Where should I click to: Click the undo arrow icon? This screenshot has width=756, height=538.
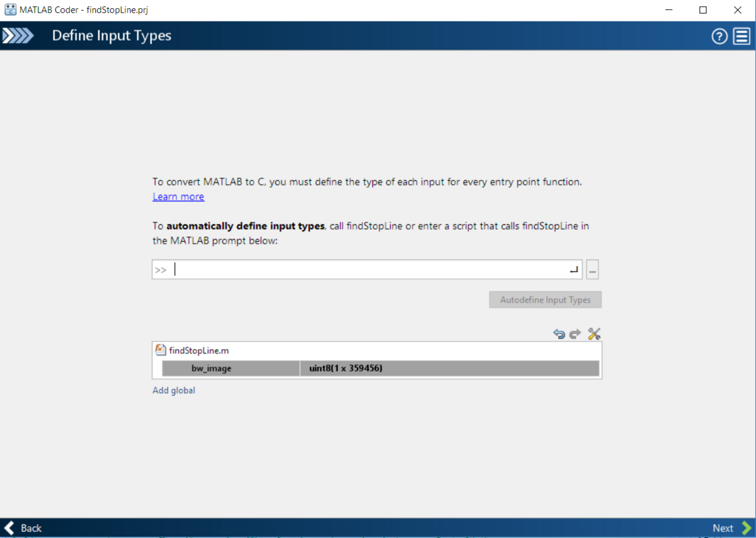[559, 334]
